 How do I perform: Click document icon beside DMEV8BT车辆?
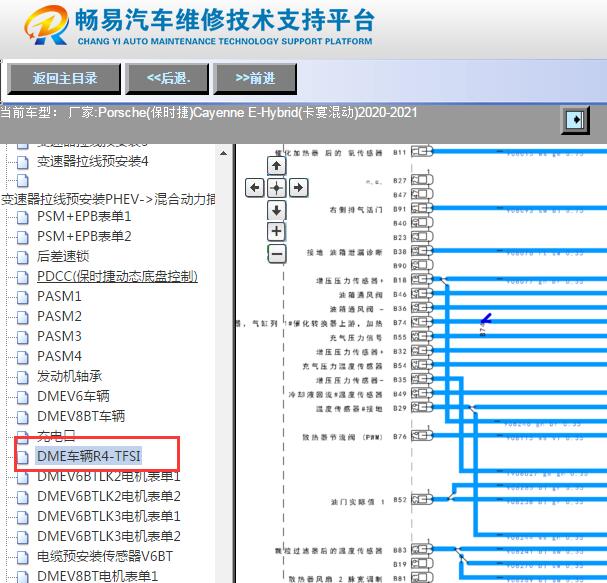click(x=23, y=417)
